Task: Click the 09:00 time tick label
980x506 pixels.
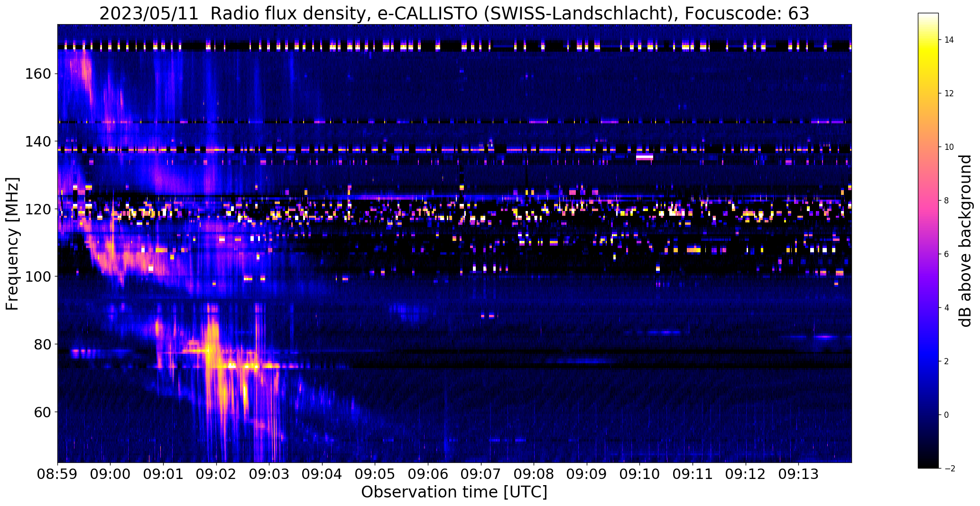Action: coord(111,475)
